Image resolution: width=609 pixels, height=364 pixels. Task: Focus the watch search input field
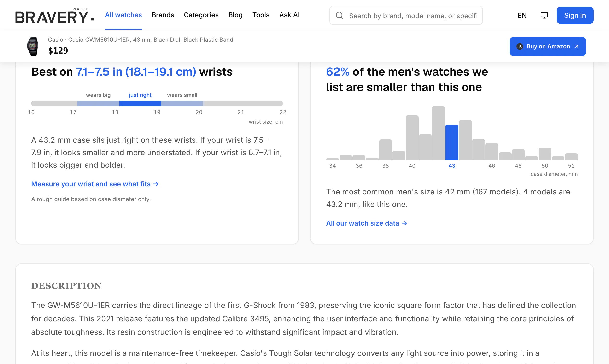pyautogui.click(x=406, y=16)
